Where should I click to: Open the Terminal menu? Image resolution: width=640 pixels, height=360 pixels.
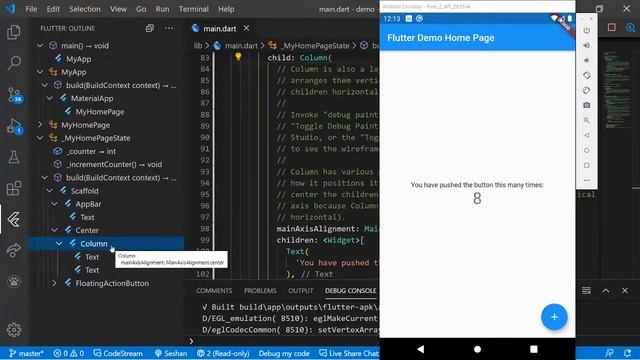(193, 9)
